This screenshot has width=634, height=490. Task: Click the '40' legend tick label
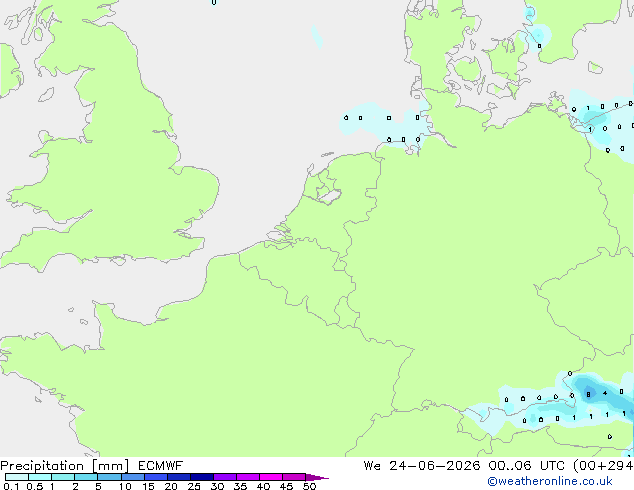pyautogui.click(x=263, y=486)
